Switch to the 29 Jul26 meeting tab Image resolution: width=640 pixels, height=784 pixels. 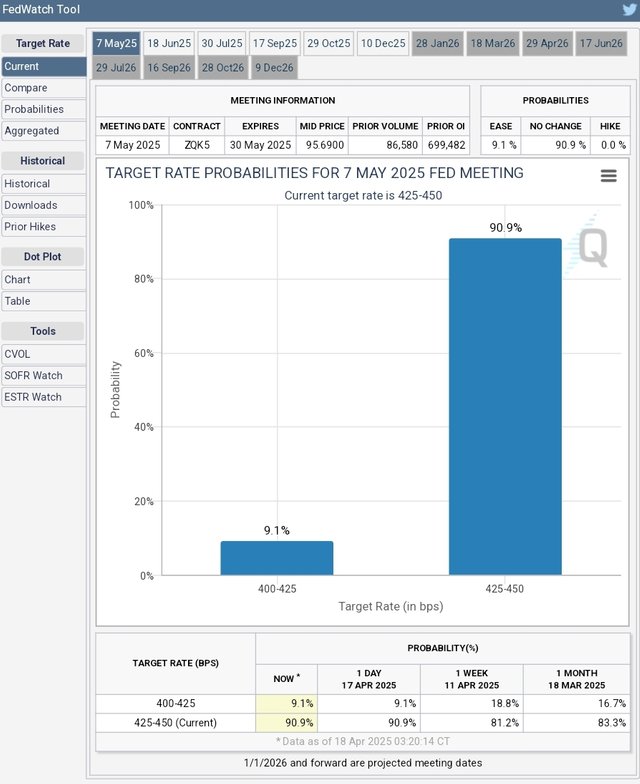pyautogui.click(x=116, y=68)
